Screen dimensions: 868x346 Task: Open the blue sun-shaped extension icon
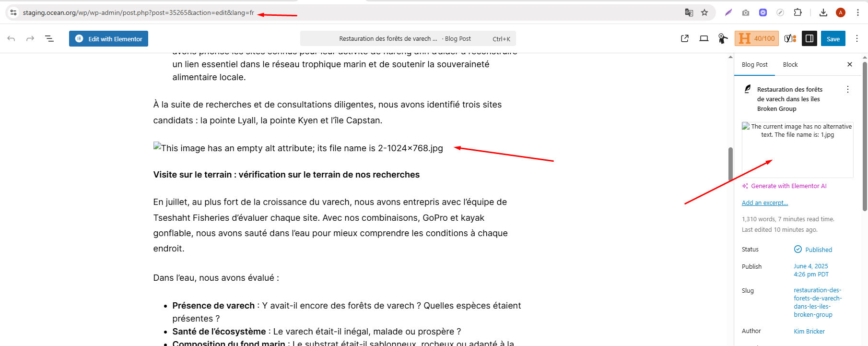click(x=763, y=12)
